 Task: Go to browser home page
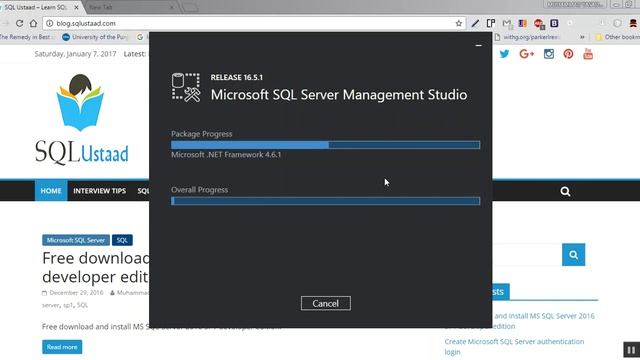33,23
